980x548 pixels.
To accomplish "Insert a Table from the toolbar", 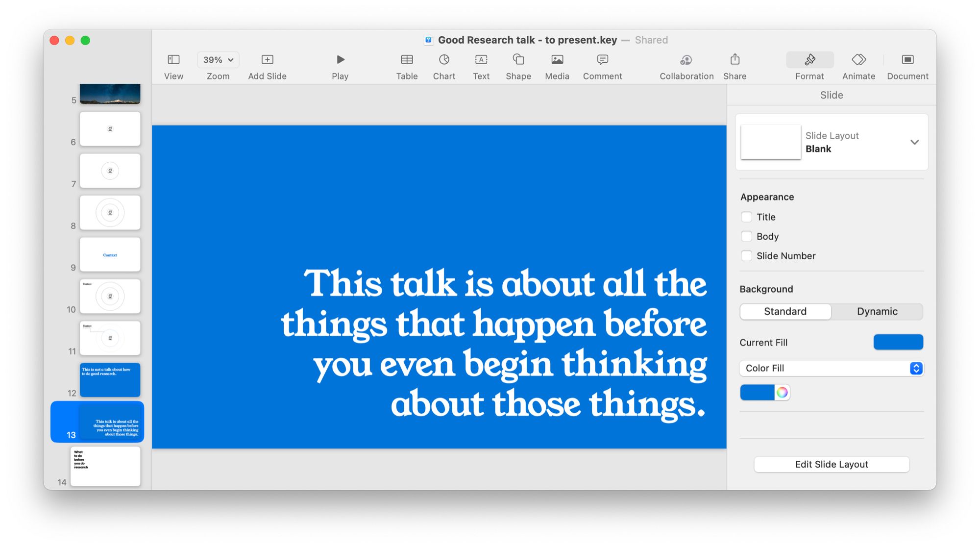I will (407, 60).
